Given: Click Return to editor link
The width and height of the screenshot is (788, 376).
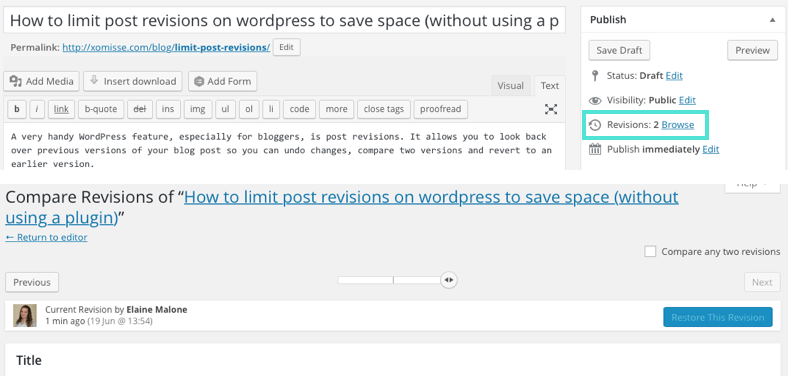Looking at the screenshot, I should [46, 237].
